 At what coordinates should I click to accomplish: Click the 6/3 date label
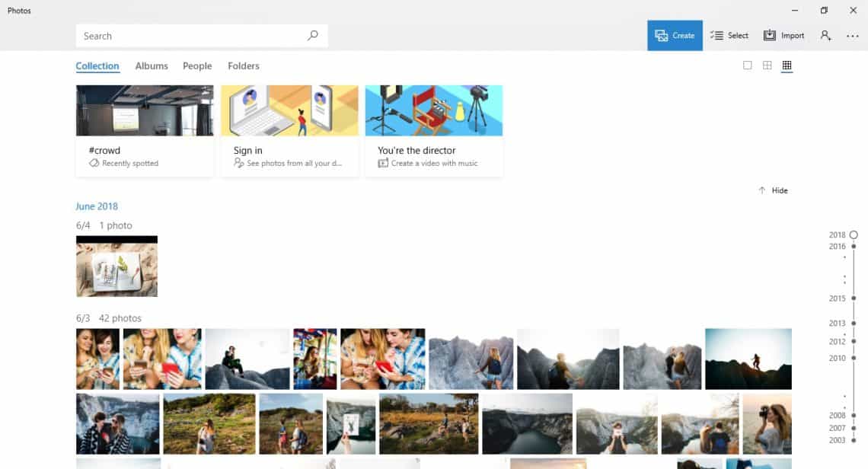coord(83,318)
